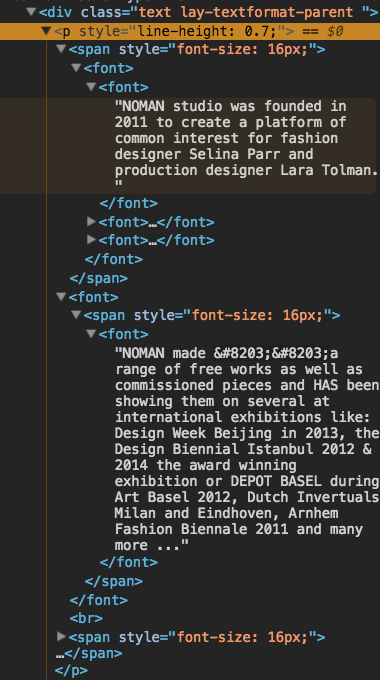Image resolution: width=380 pixels, height=680 pixels.
Task: Click the </font> closing tag just above <br>
Action: tap(99, 600)
